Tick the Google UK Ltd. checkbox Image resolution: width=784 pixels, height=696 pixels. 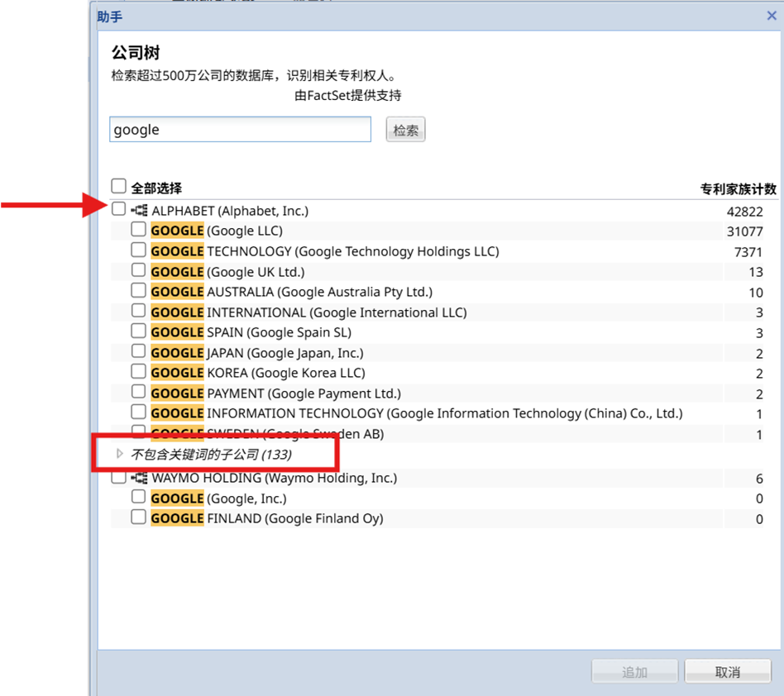pos(138,269)
